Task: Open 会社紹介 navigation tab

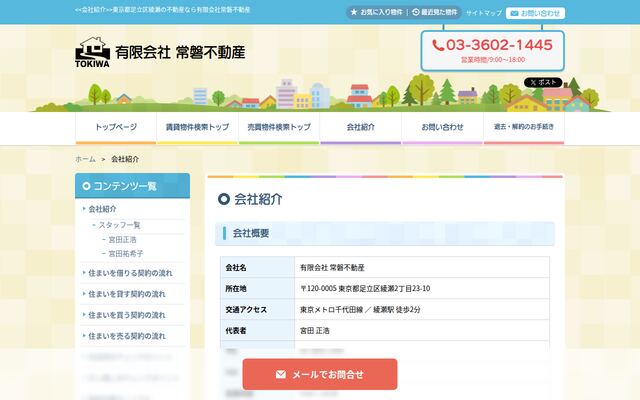Action: coord(361,128)
